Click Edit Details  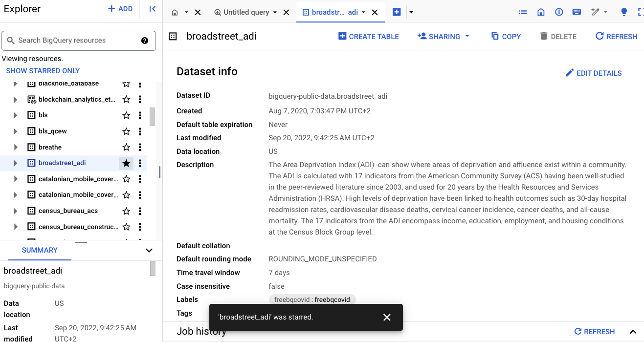pos(594,73)
